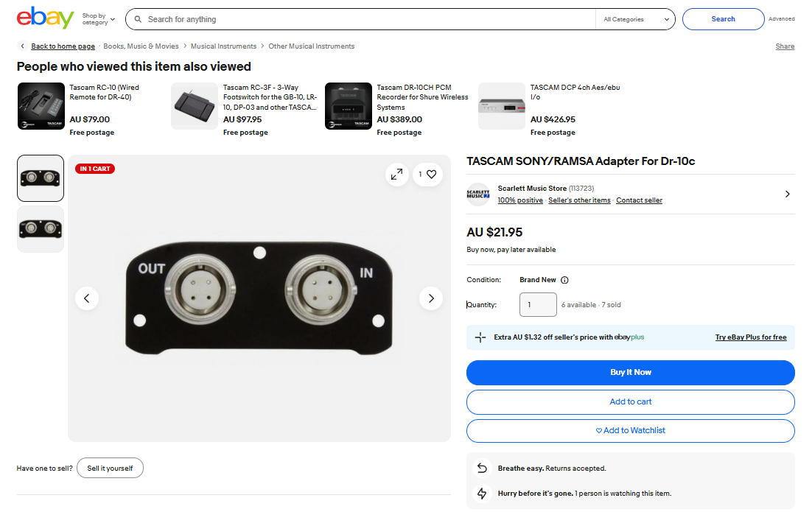Open the Try eBay Plus for free link
This screenshot has height=512, width=812.
coord(750,337)
